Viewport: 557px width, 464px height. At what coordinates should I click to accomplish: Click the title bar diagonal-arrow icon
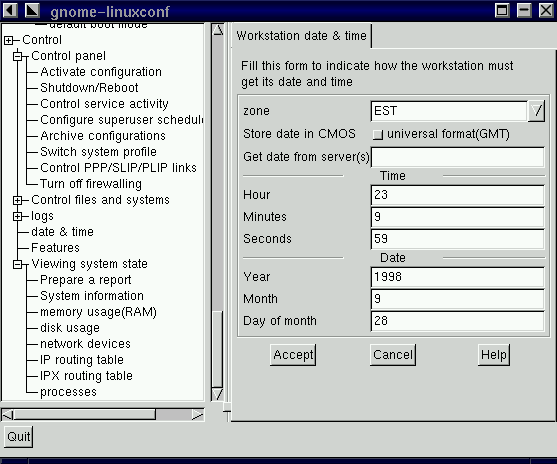coord(32,10)
